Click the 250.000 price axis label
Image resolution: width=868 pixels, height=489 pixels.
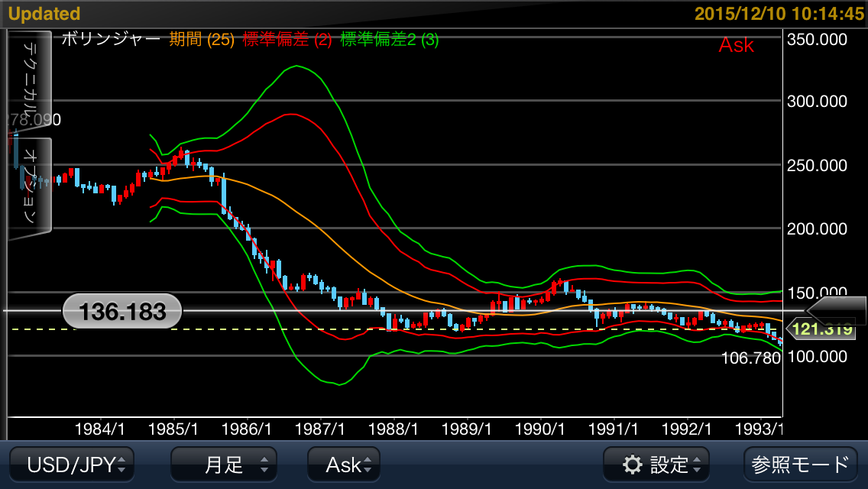817,165
